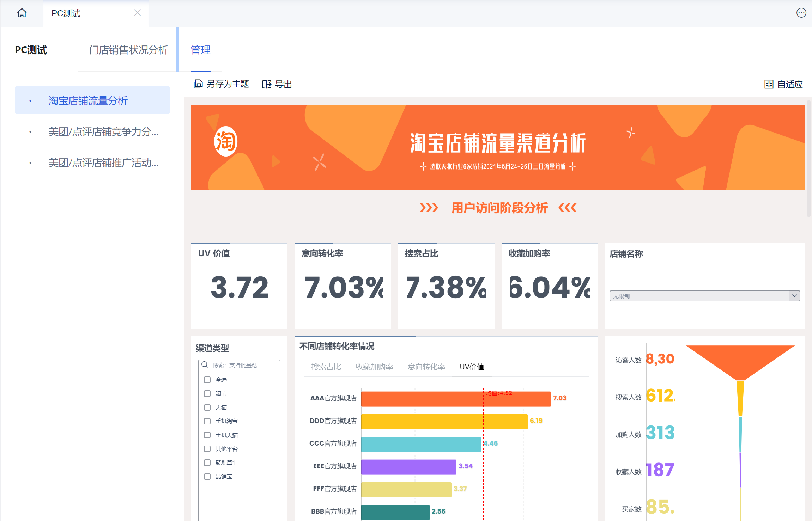Image resolution: width=812 pixels, height=521 pixels.
Task: Click the adaptive layout grid icon
Action: (769, 84)
